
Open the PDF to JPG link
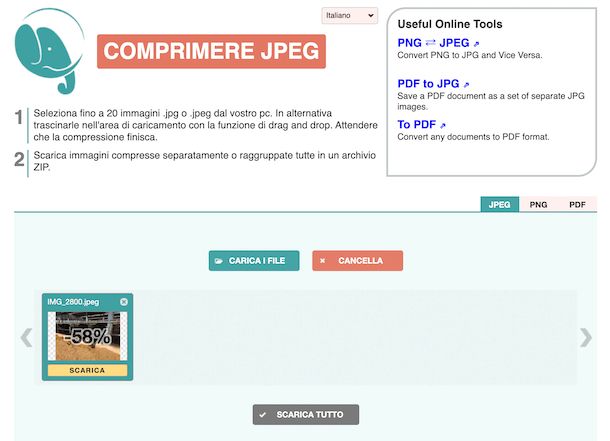(x=433, y=84)
